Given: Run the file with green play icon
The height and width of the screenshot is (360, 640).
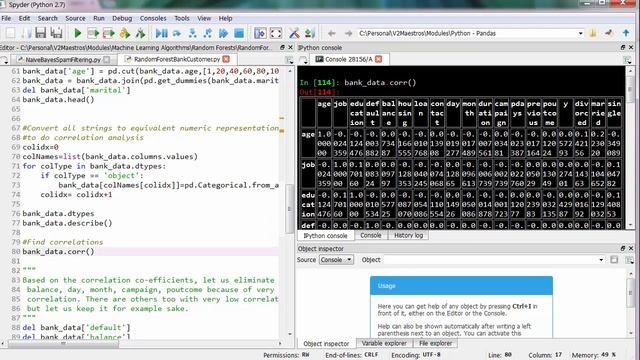Looking at the screenshot, I should (x=78, y=33).
